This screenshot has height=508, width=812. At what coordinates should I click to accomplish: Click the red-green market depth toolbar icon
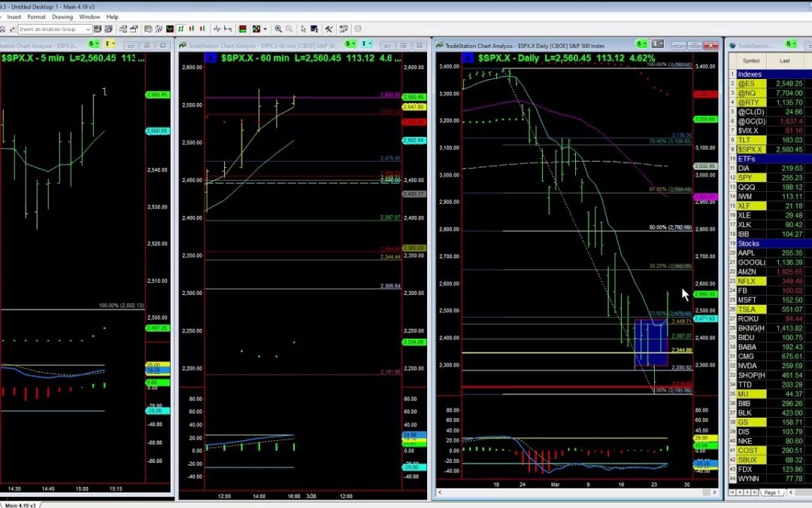click(242, 29)
